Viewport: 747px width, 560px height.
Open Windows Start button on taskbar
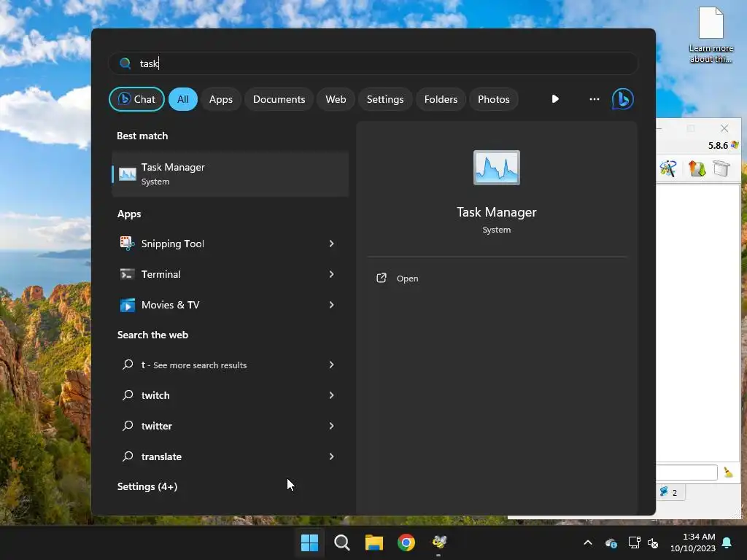pyautogui.click(x=309, y=542)
